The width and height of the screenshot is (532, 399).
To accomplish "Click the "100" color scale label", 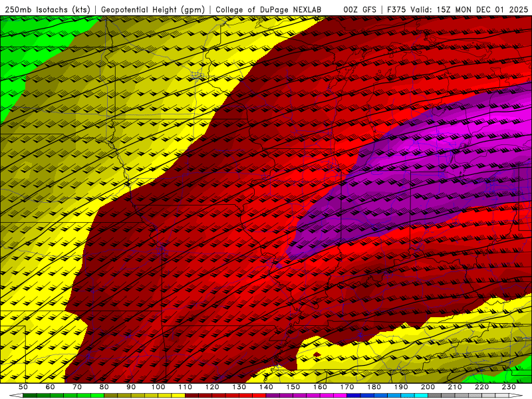I will click(x=158, y=387).
